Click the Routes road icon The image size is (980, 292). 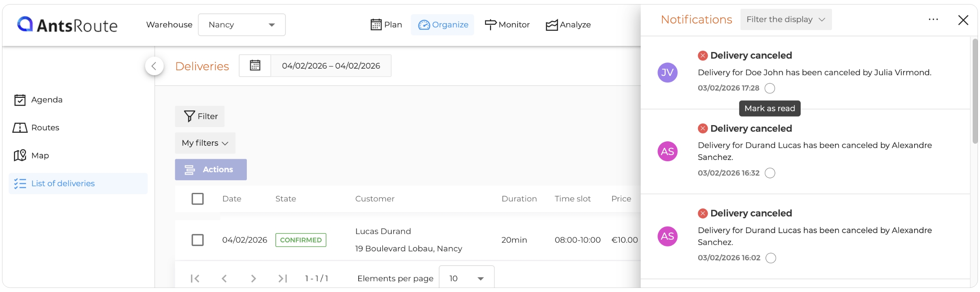[20, 128]
